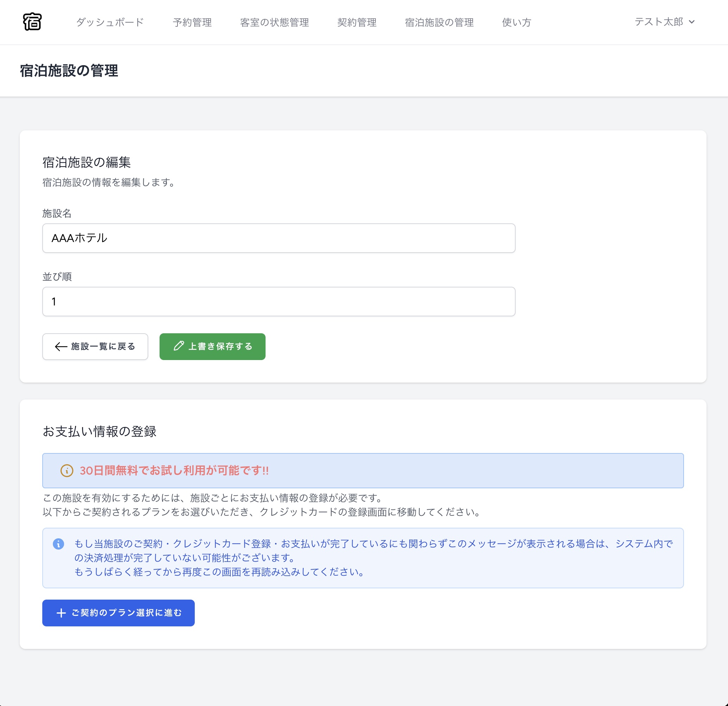728x706 pixels.
Task: Click the chevron next to テスト太郎
Action: click(692, 22)
